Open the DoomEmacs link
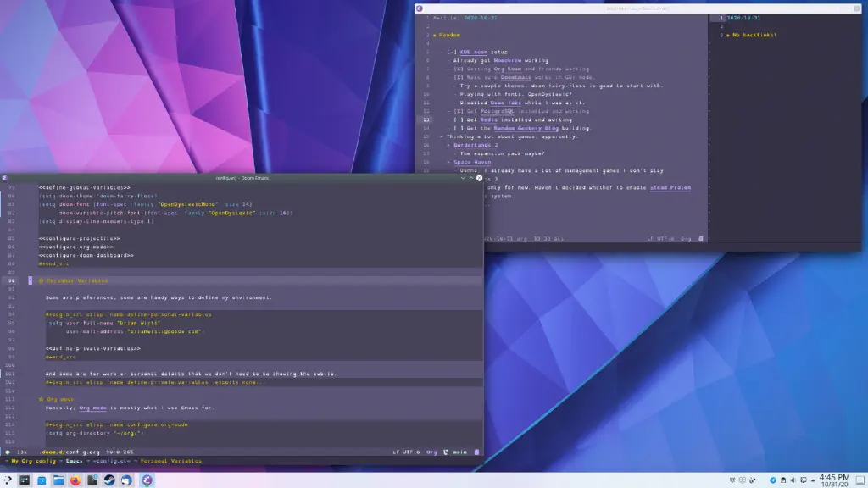Image resolution: width=868 pixels, height=488 pixels. [516, 77]
